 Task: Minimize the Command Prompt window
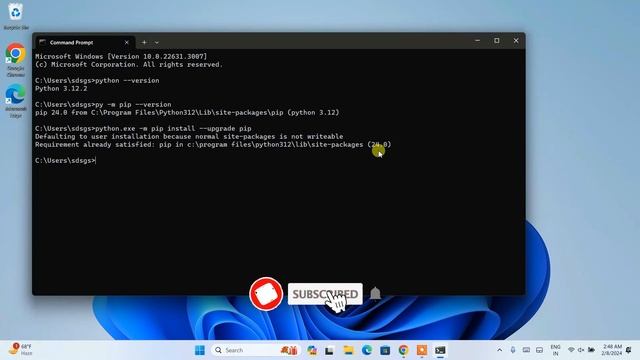[478, 41]
